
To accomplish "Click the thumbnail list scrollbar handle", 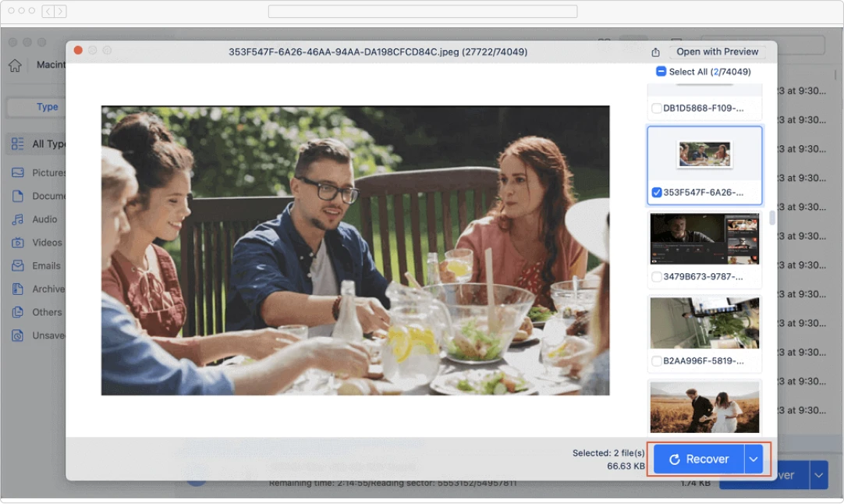I will point(772,218).
